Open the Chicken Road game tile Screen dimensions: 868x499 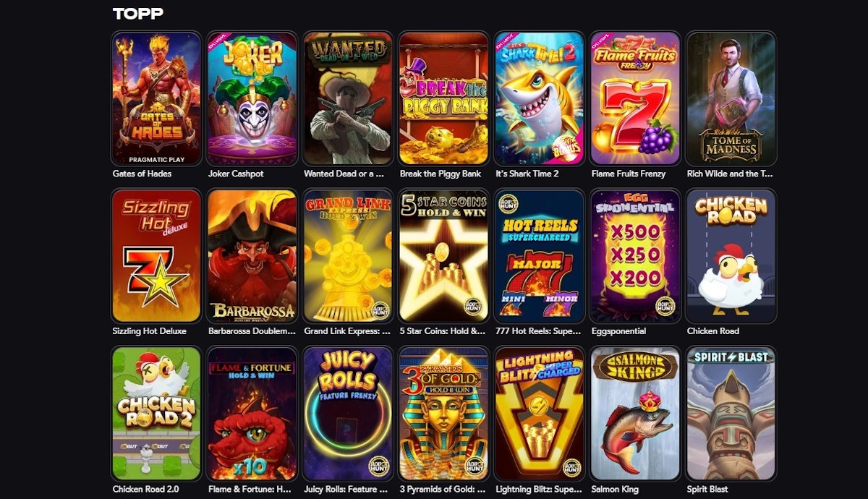click(731, 256)
